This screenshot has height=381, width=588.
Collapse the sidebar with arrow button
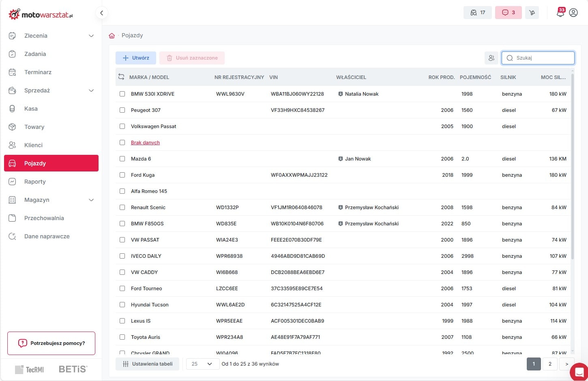click(102, 13)
